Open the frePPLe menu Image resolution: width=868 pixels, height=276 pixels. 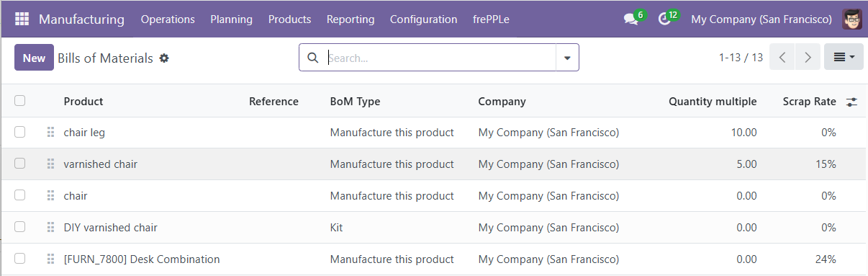(x=491, y=19)
